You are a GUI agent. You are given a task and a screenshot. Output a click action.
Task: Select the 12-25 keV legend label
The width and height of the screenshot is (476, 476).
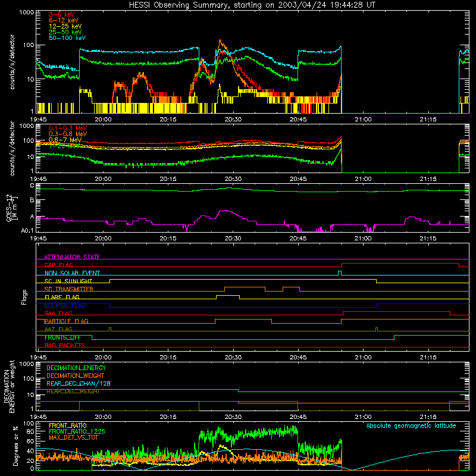point(65,26)
